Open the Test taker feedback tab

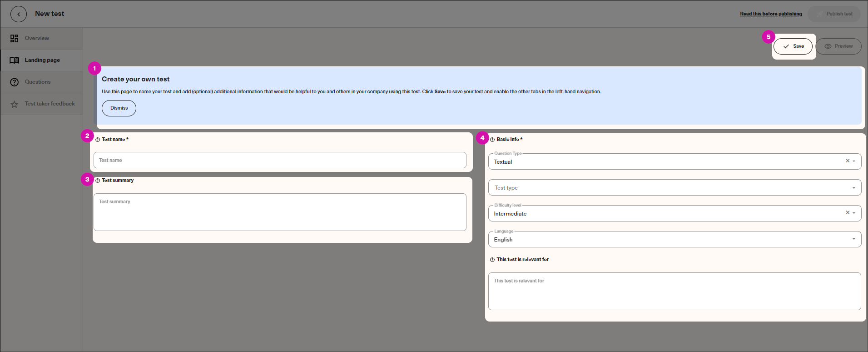[x=50, y=104]
